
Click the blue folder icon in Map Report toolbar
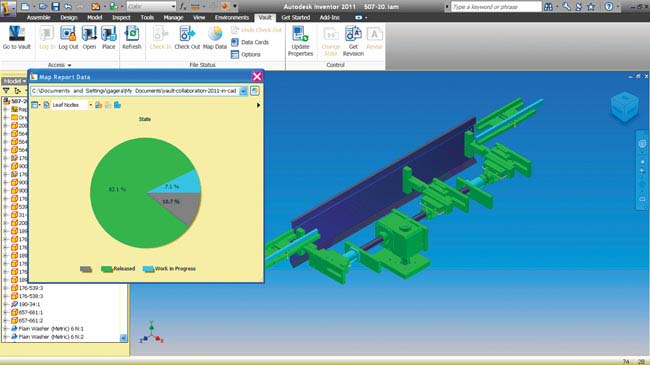[117, 105]
